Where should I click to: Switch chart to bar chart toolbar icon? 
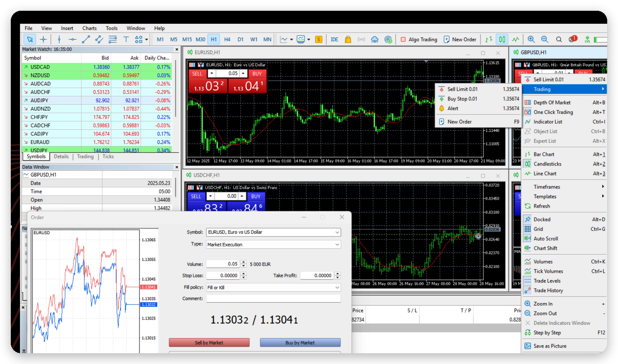point(489,39)
